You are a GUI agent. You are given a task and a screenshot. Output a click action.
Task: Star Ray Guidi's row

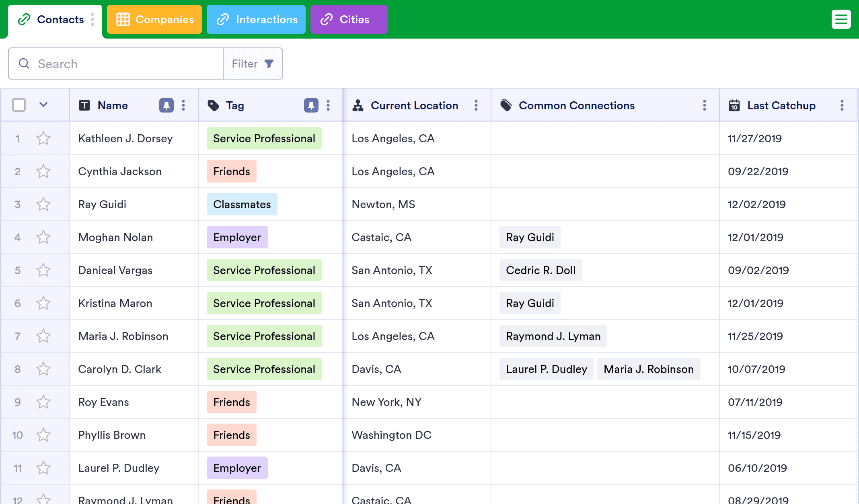43,205
